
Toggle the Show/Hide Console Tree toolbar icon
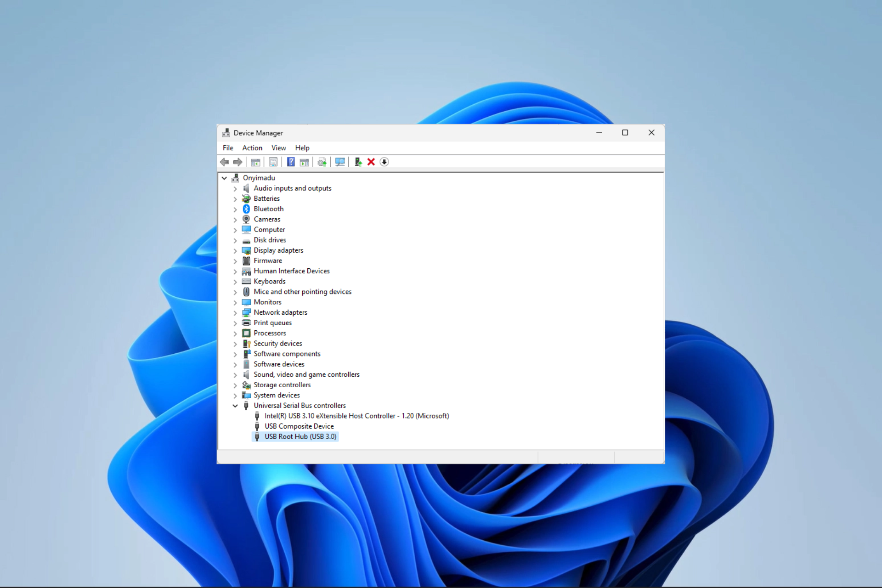255,162
